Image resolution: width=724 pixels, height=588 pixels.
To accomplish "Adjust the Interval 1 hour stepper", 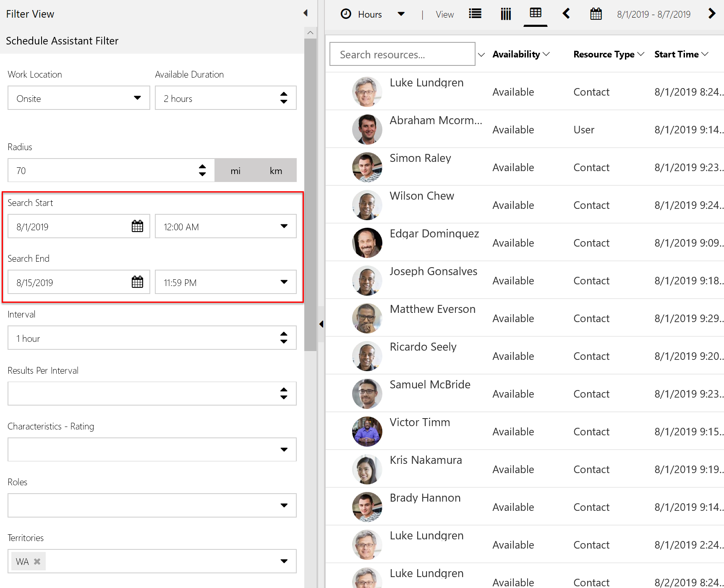I will 284,338.
